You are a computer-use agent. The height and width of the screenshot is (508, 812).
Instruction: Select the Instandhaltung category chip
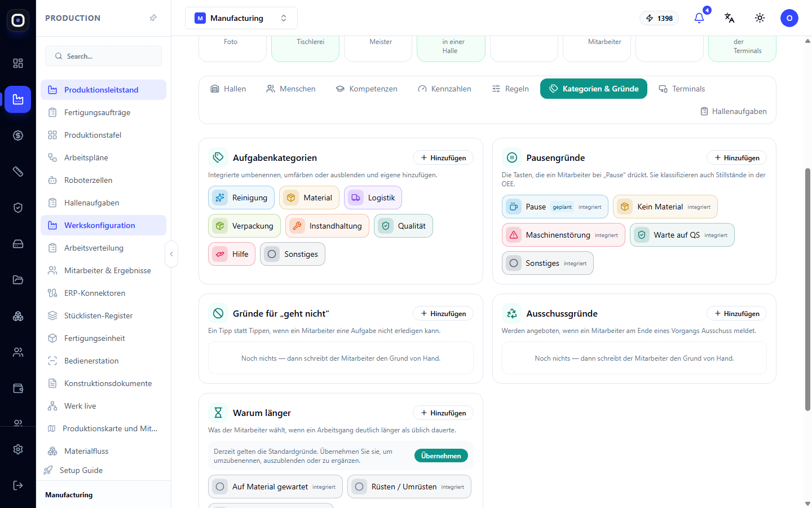[x=327, y=226]
